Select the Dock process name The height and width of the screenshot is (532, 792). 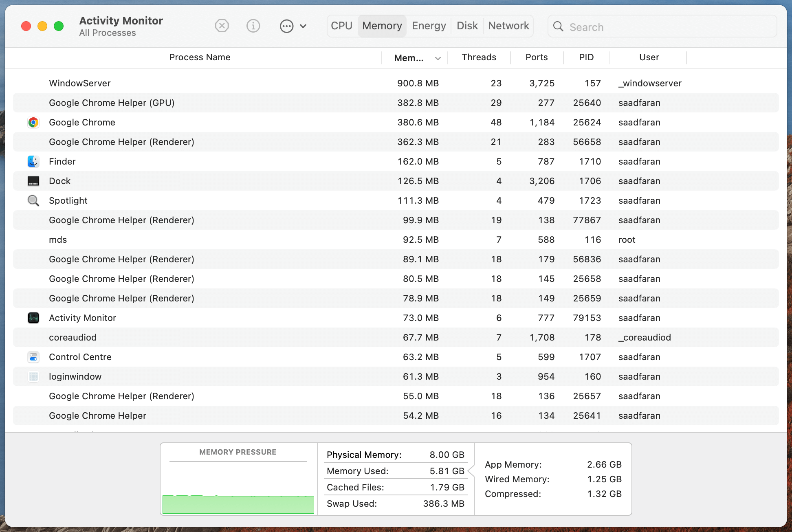tap(59, 181)
